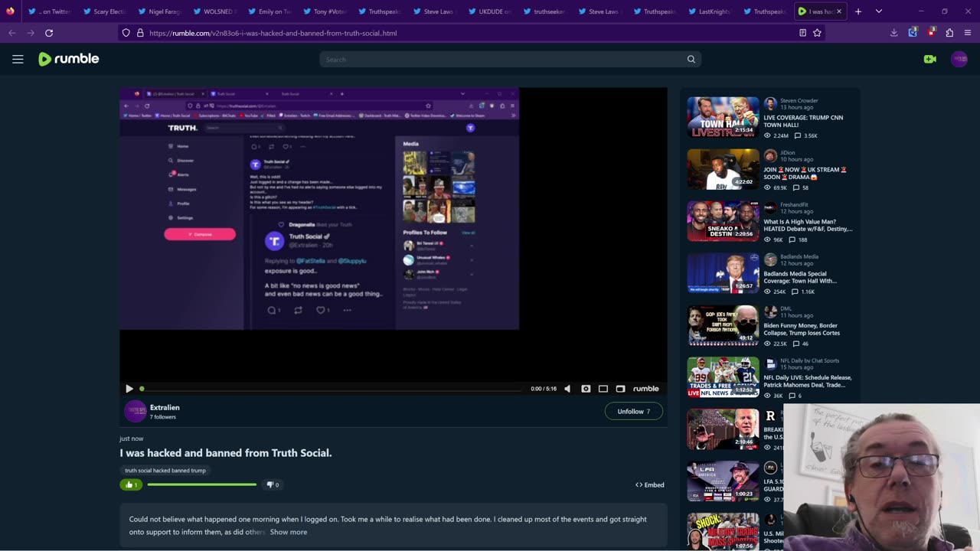Dislike the video with thumbs down
This screenshot has height=551, width=980.
(x=273, y=484)
